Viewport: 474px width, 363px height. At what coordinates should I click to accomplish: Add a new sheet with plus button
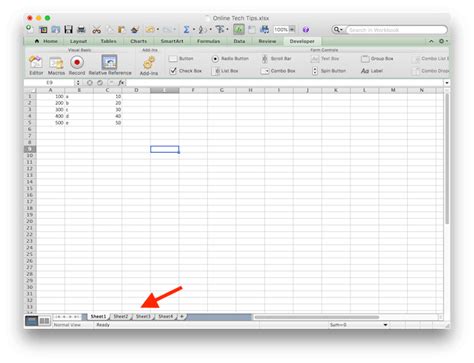tap(182, 316)
